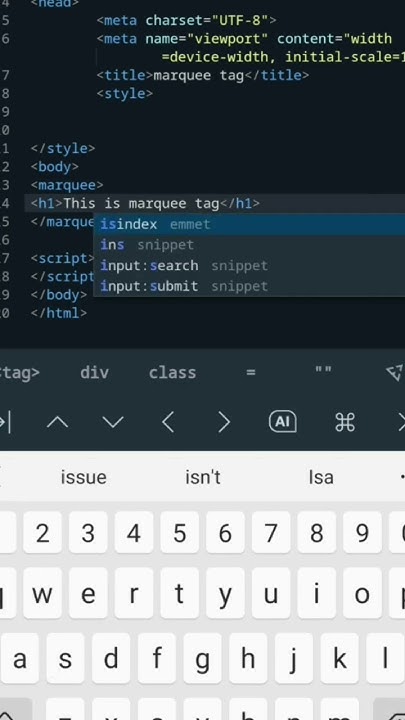The image size is (405, 720).
Task: Move cursor left with left chevron
Action: pos(168,422)
